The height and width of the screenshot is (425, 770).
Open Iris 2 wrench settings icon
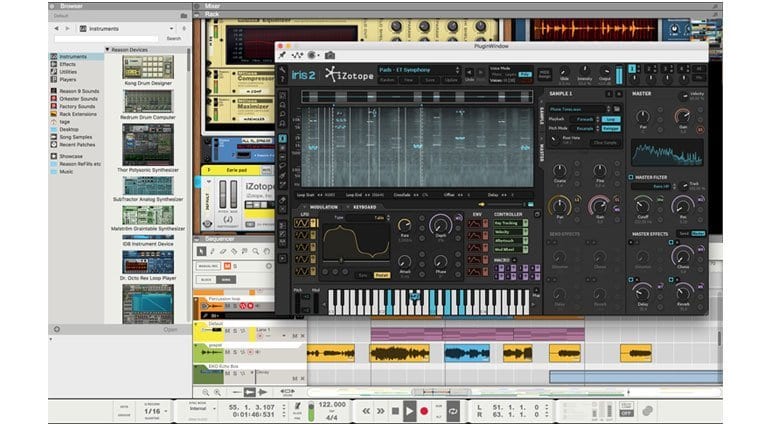[x=282, y=71]
